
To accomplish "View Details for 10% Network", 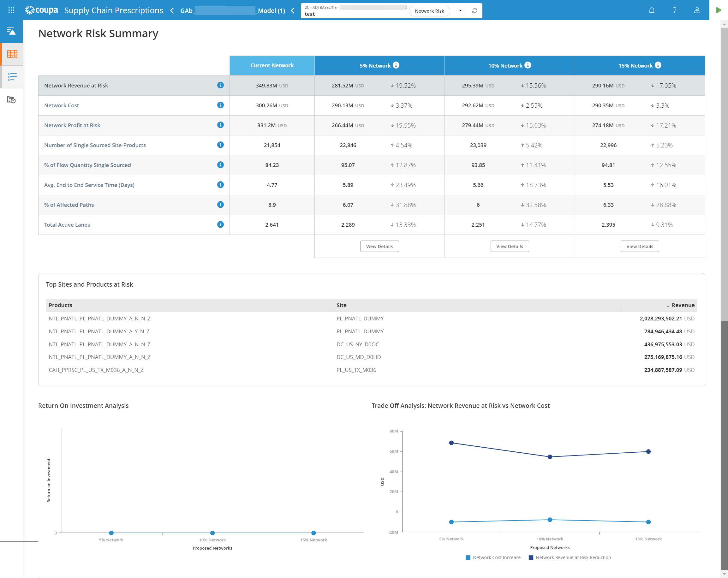I will (510, 246).
